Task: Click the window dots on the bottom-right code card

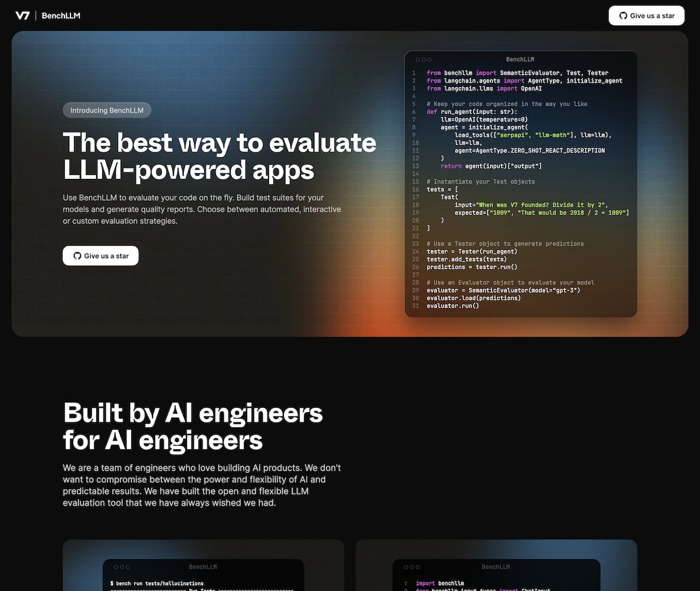Action: 411,567
